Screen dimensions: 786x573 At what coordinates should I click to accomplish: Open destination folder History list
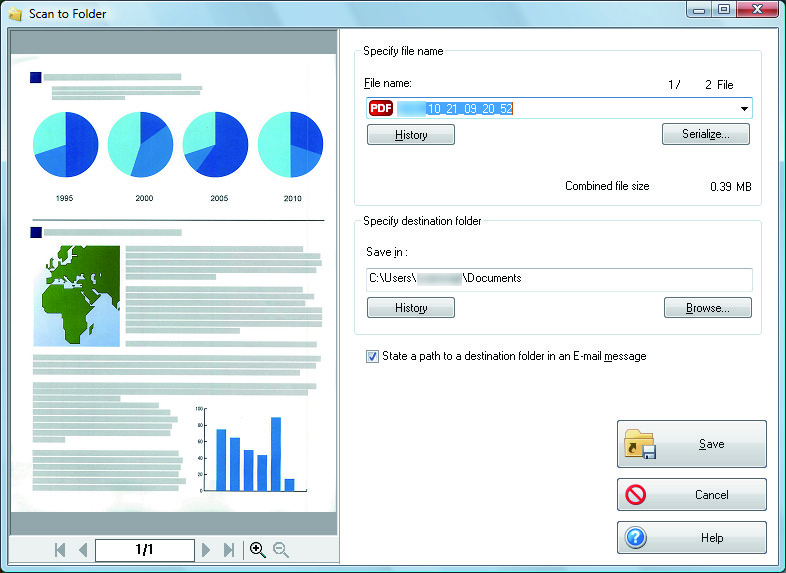411,307
